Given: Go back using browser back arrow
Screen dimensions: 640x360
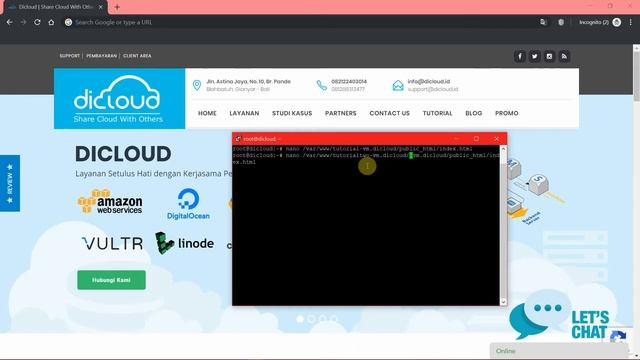Looking at the screenshot, I should pyautogui.click(x=9, y=22).
